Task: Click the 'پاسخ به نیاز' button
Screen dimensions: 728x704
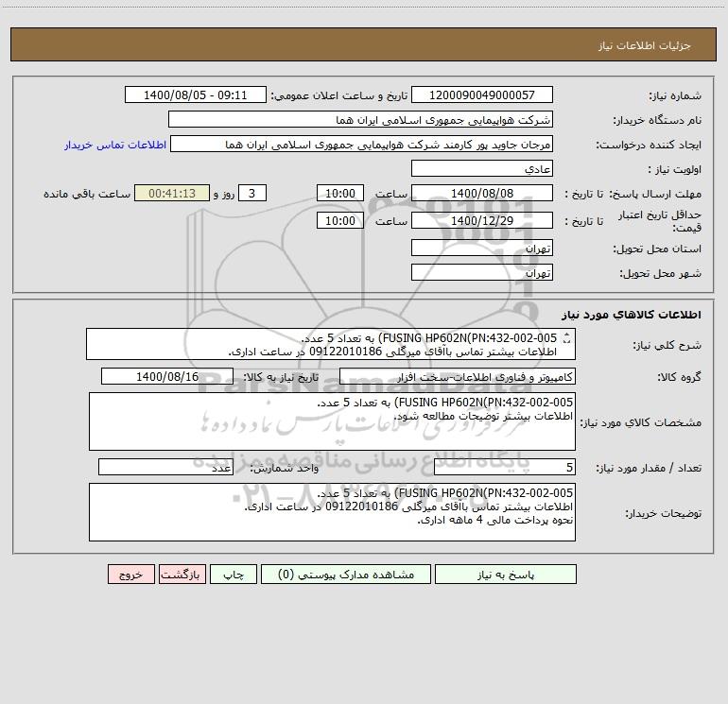Action: pos(506,575)
